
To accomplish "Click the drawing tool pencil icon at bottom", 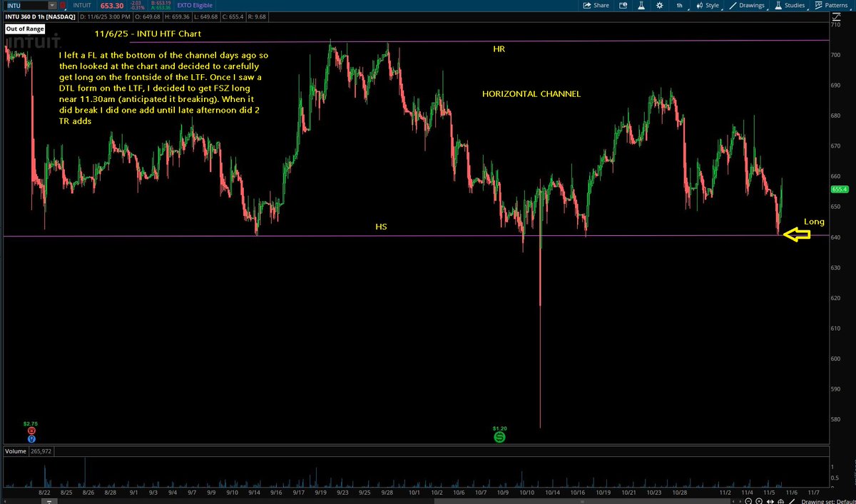I will click(792, 500).
